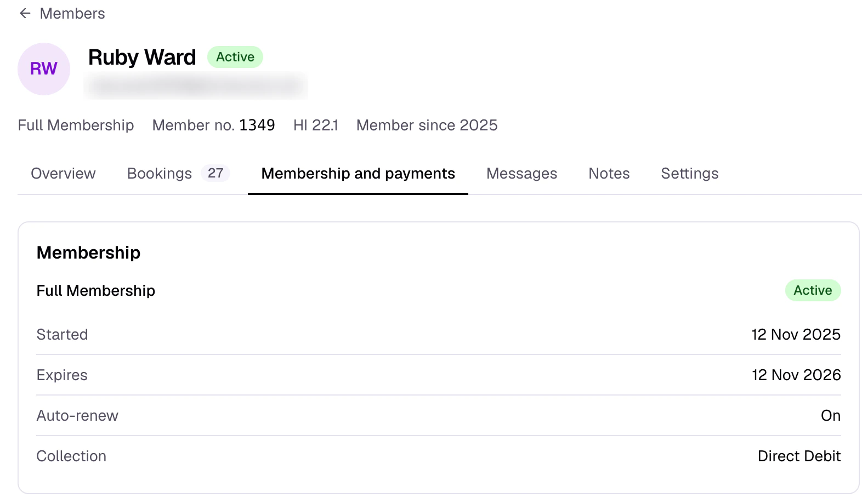The width and height of the screenshot is (862, 504).
Task: Click the Expires row label
Action: pos(62,375)
